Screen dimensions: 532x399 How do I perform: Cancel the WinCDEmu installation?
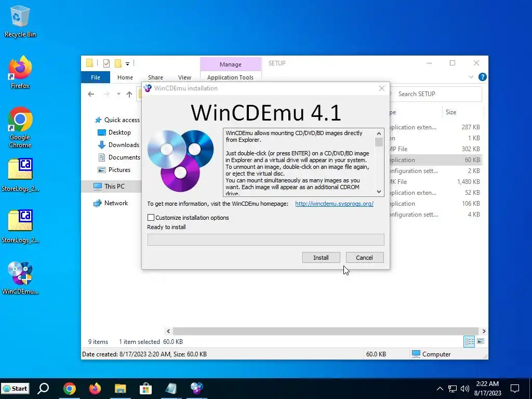[x=364, y=258]
